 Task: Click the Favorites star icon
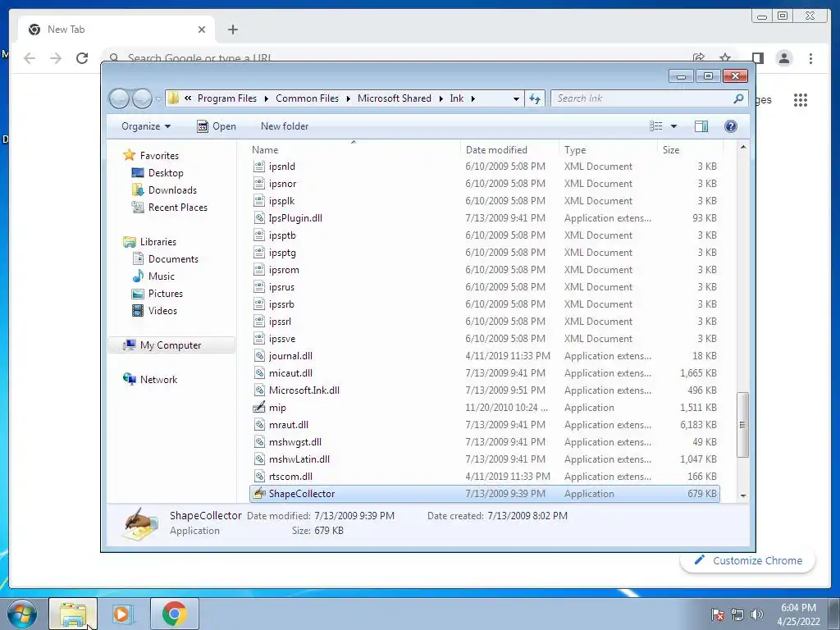click(129, 155)
